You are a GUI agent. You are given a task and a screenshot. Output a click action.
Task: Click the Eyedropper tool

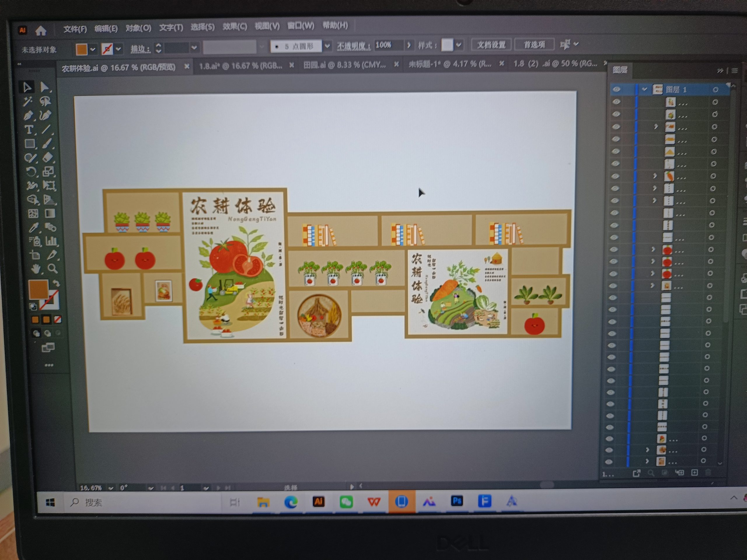point(34,228)
